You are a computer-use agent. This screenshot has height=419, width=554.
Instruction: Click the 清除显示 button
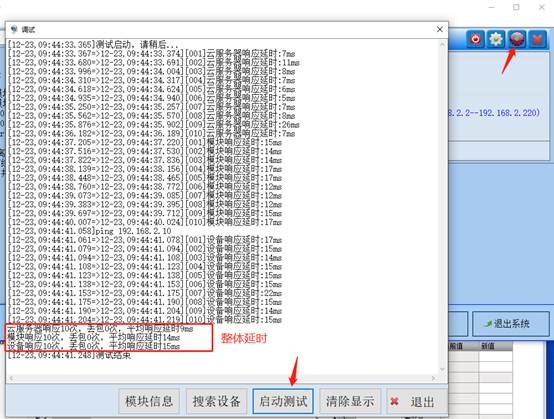pos(350,401)
